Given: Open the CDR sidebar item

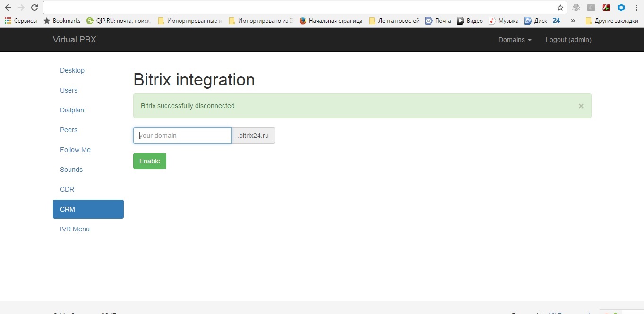Looking at the screenshot, I should [88, 189].
